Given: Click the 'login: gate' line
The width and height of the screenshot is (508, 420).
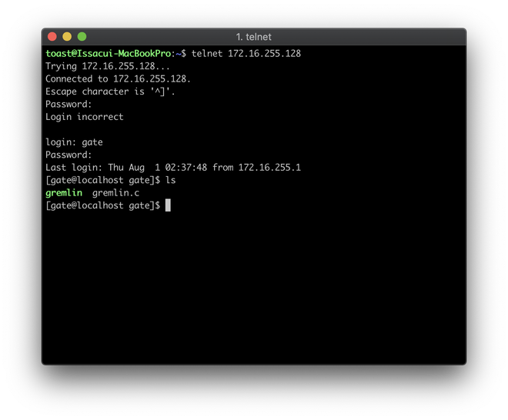Looking at the screenshot, I should [x=74, y=142].
